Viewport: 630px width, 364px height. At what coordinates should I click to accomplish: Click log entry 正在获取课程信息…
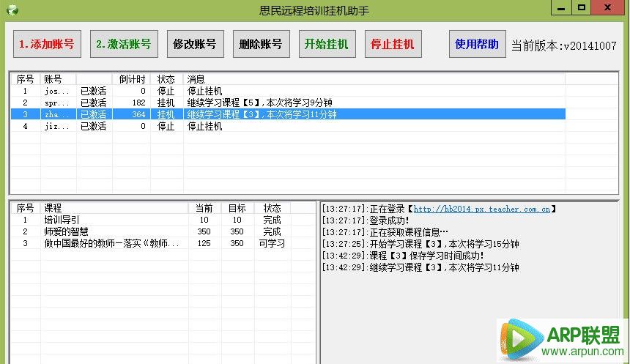(x=385, y=232)
